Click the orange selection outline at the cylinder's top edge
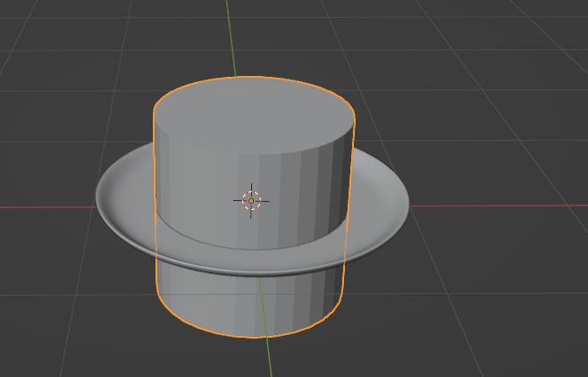This screenshot has width=588, height=377. pos(254,78)
